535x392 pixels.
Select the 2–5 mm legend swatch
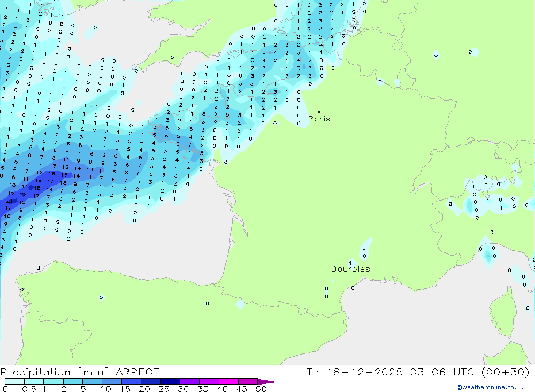[73, 381]
